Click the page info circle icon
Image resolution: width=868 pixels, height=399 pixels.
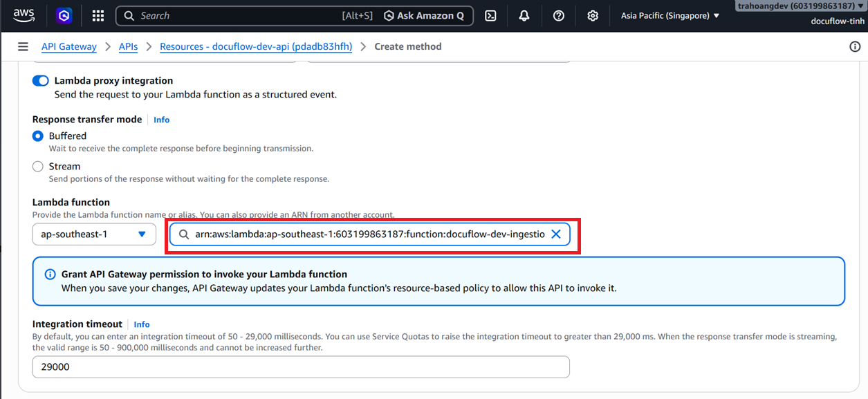point(854,46)
